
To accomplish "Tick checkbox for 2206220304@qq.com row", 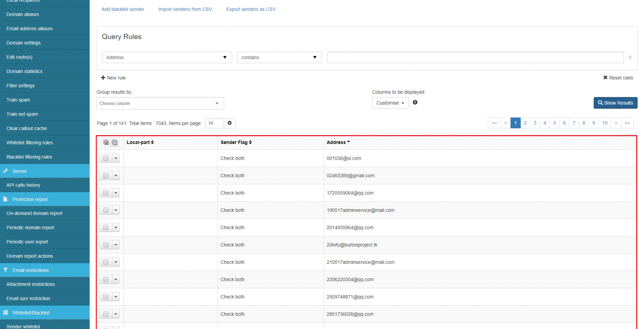I will (106, 280).
